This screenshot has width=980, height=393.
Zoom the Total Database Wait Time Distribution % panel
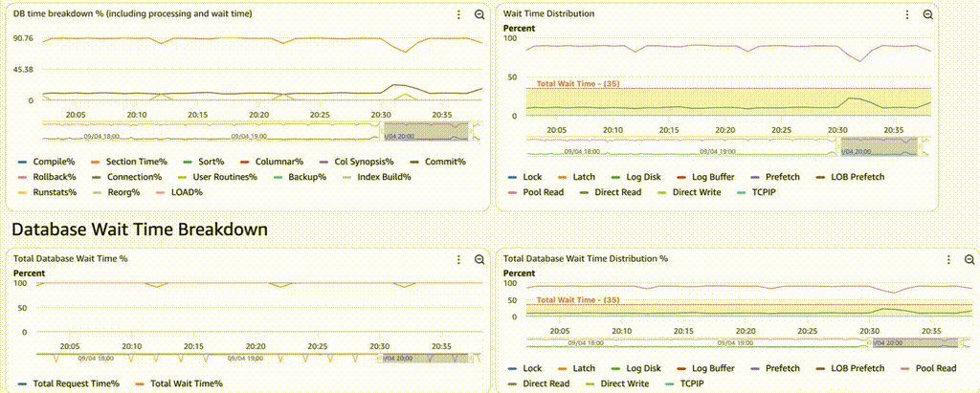tap(968, 259)
